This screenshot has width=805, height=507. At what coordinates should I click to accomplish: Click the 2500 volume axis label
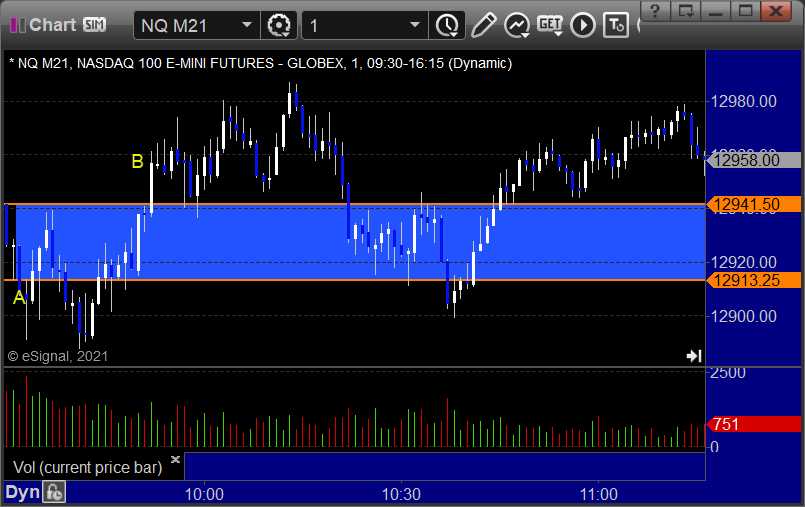click(728, 374)
